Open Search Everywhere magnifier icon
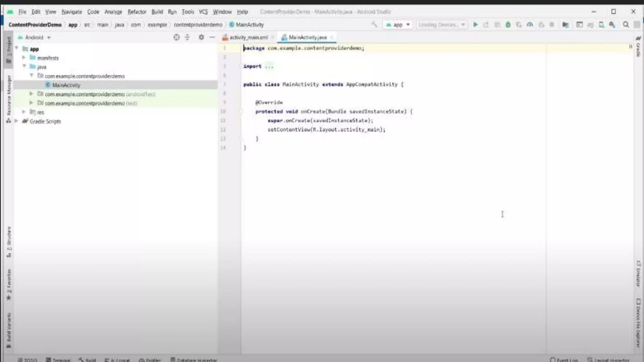This screenshot has height=362, width=644. click(x=626, y=25)
